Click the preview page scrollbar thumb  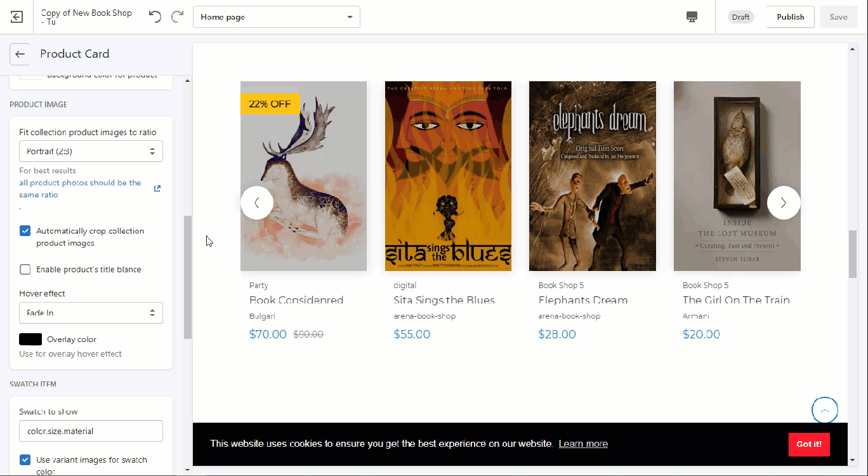[853, 254]
